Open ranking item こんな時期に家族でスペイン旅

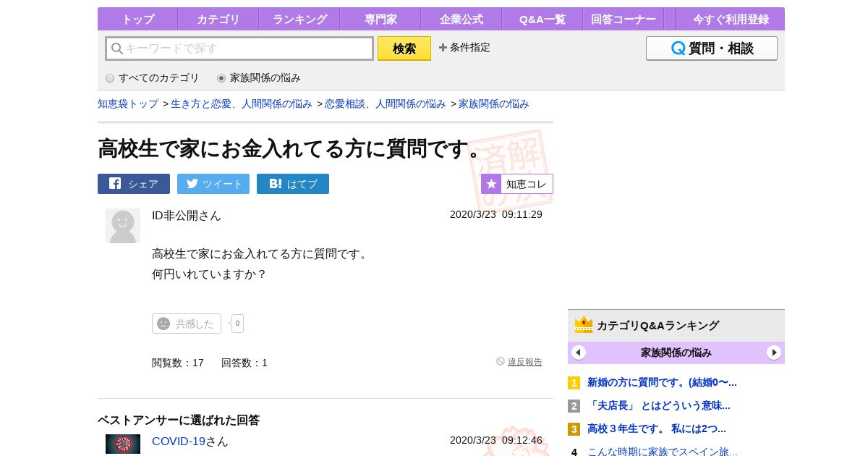pos(663,451)
